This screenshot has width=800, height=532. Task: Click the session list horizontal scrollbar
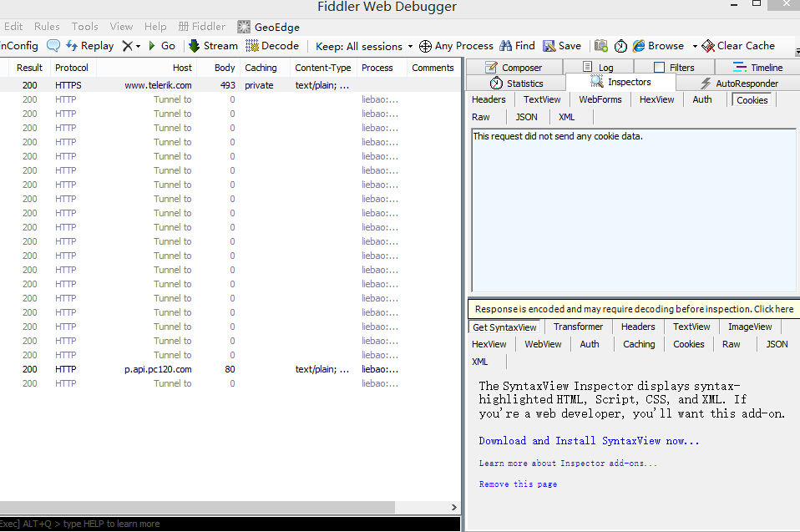[197, 507]
